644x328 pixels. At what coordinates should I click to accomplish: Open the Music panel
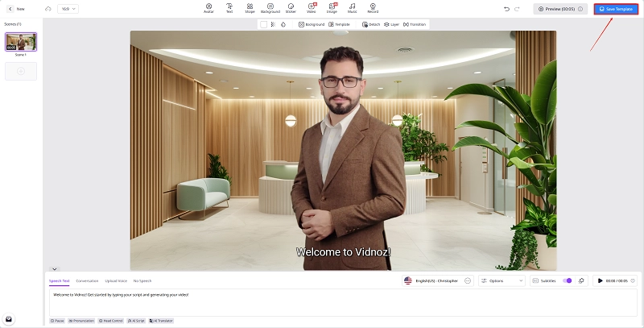352,8
